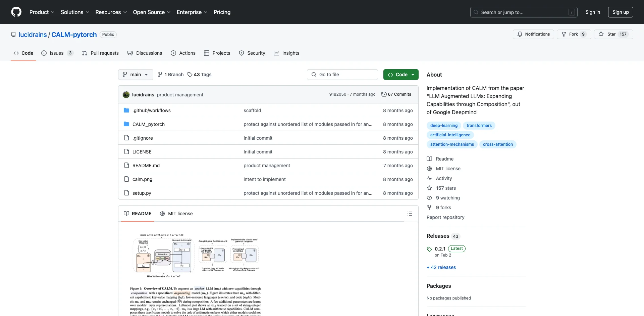View the 157 stars link

coord(441,188)
